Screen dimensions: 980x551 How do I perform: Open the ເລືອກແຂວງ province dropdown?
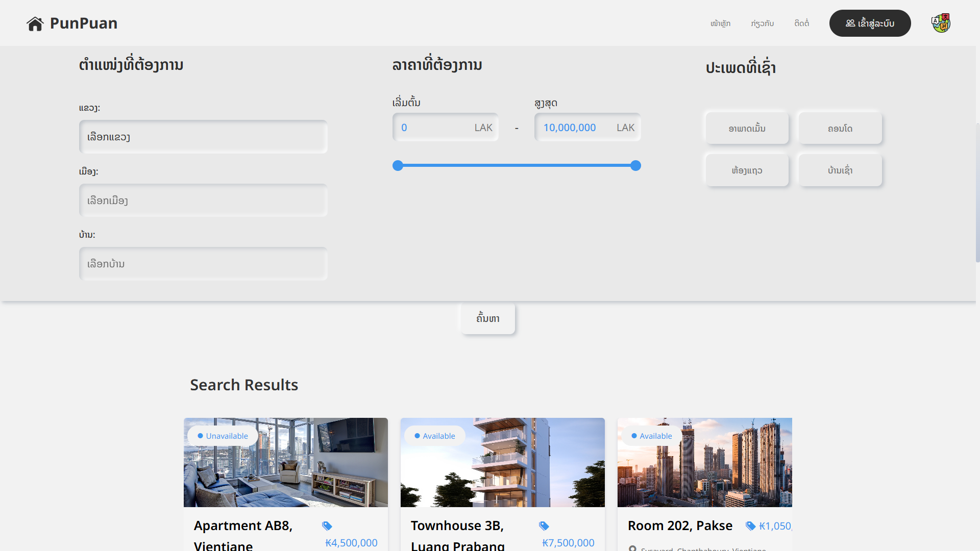pos(203,137)
